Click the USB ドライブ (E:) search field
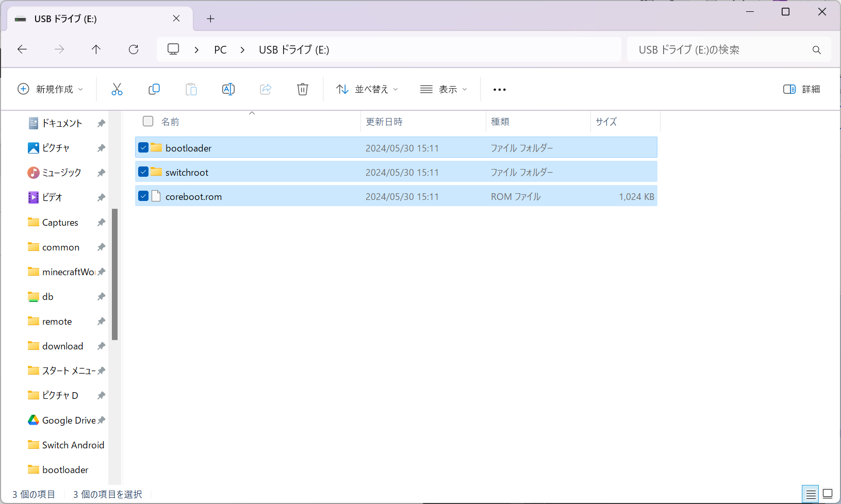The width and height of the screenshot is (841, 504). [x=729, y=49]
